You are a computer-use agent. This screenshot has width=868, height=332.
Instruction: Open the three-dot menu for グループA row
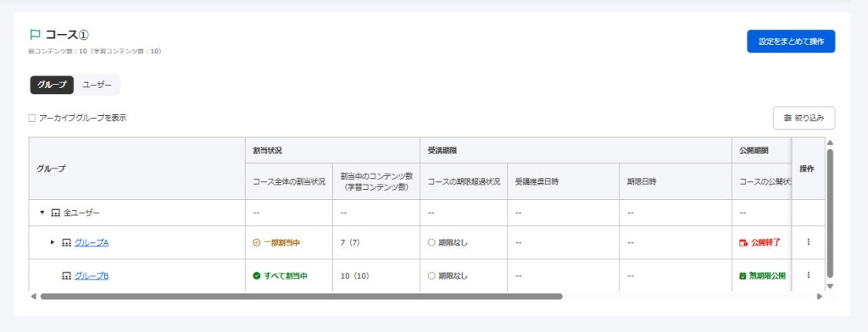click(808, 242)
